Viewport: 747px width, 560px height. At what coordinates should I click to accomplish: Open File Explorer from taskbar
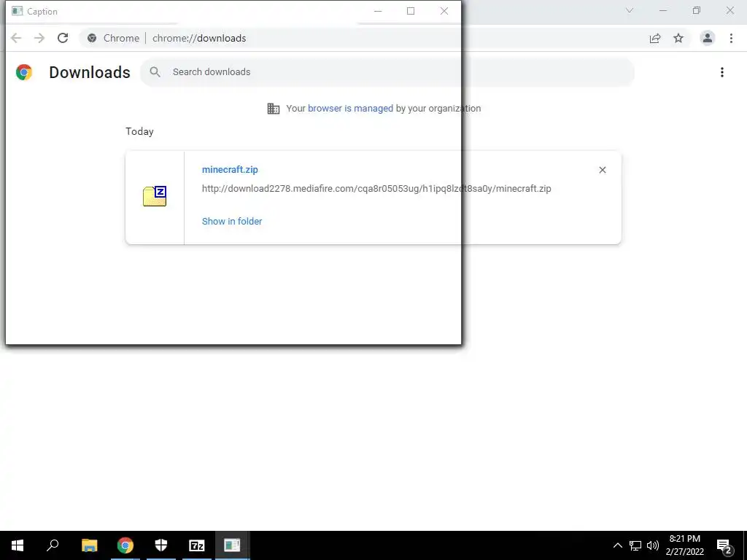[89, 545]
